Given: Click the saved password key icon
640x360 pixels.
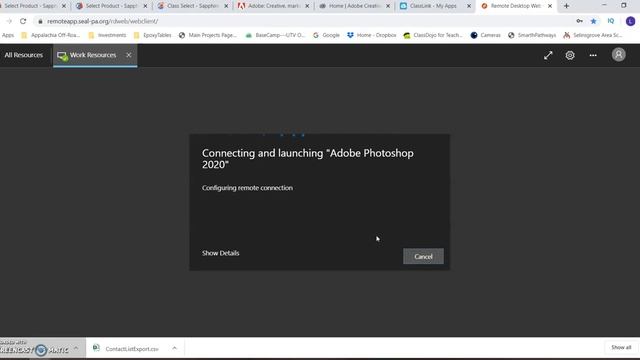Looking at the screenshot, I should point(579,21).
